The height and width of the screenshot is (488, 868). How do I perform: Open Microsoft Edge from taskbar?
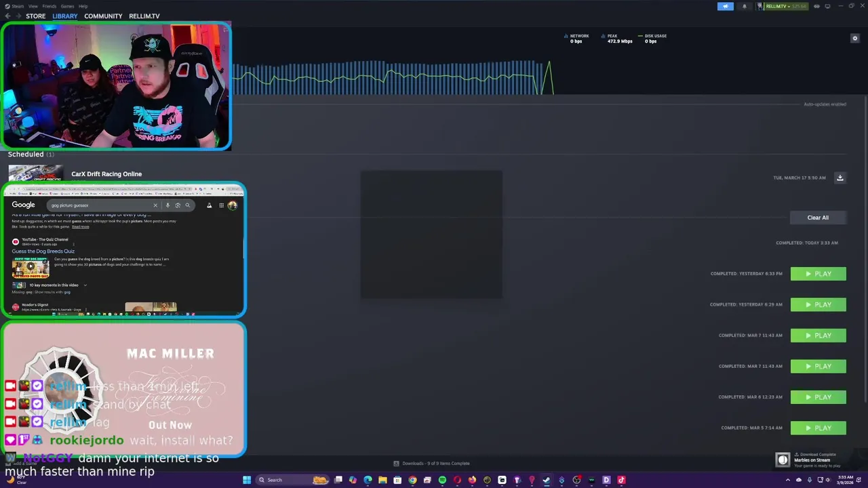pos(368,480)
